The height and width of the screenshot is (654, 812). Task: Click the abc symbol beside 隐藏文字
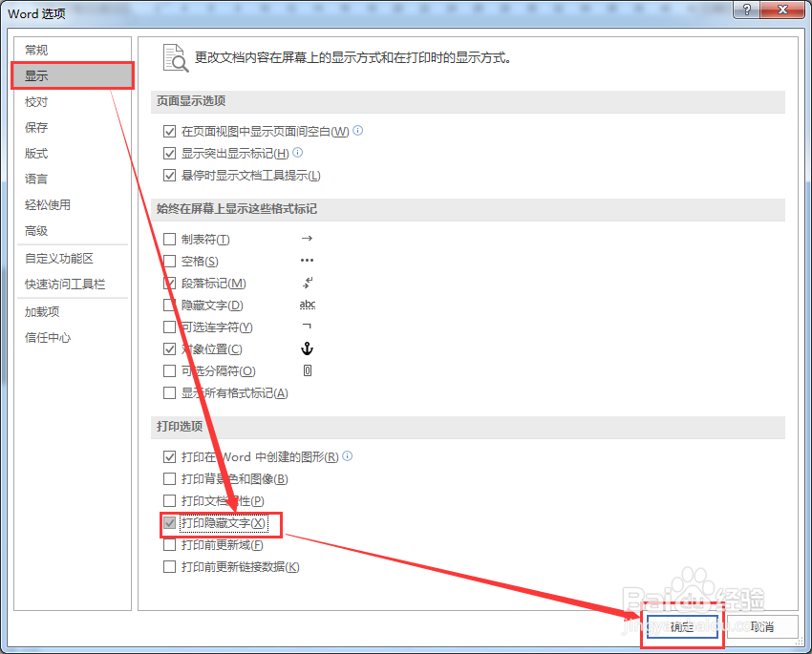coord(307,304)
